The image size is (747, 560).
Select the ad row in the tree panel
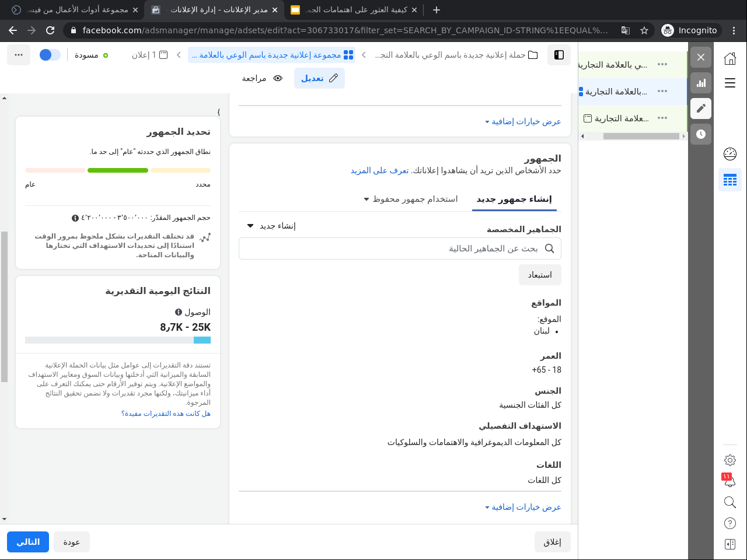click(633, 118)
